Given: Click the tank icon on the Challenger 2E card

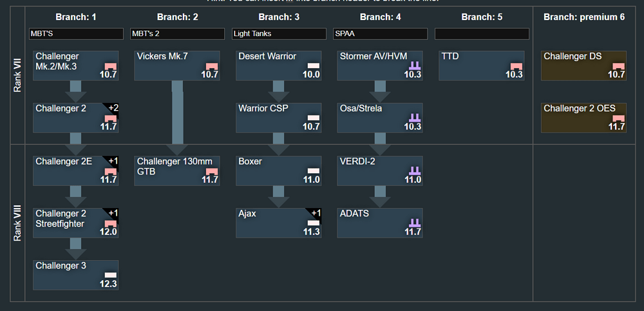Looking at the screenshot, I should coord(111,171).
